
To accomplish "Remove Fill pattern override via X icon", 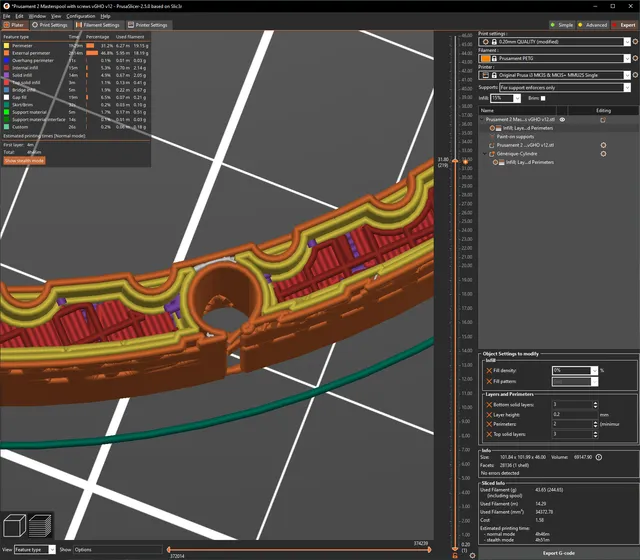I will tap(489, 381).
